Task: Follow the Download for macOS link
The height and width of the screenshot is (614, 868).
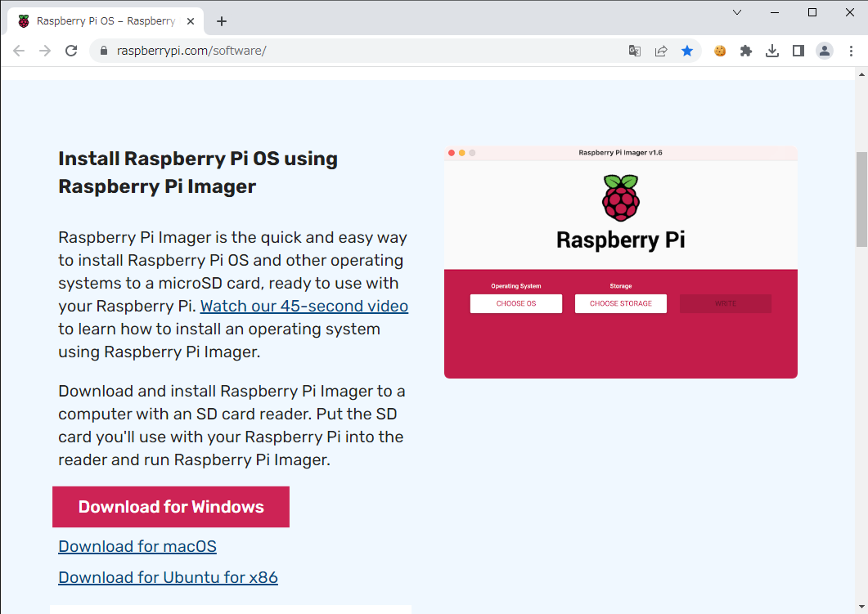Action: click(137, 546)
